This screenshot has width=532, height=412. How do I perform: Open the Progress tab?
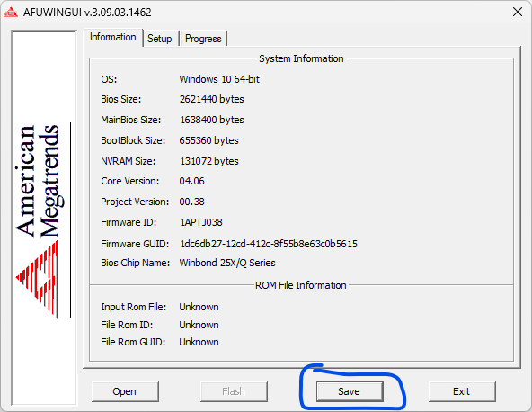pyautogui.click(x=203, y=39)
